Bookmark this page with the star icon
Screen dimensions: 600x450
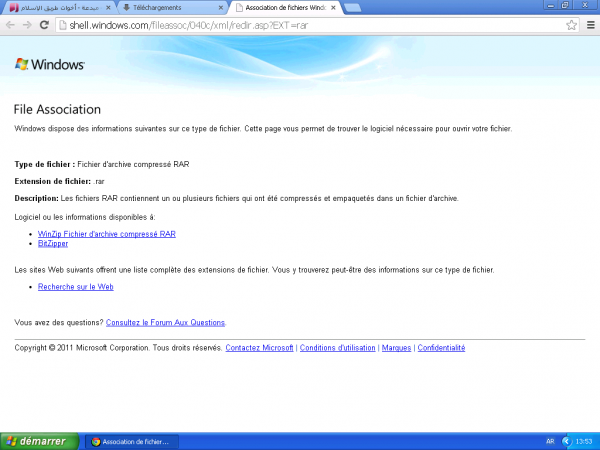point(571,25)
